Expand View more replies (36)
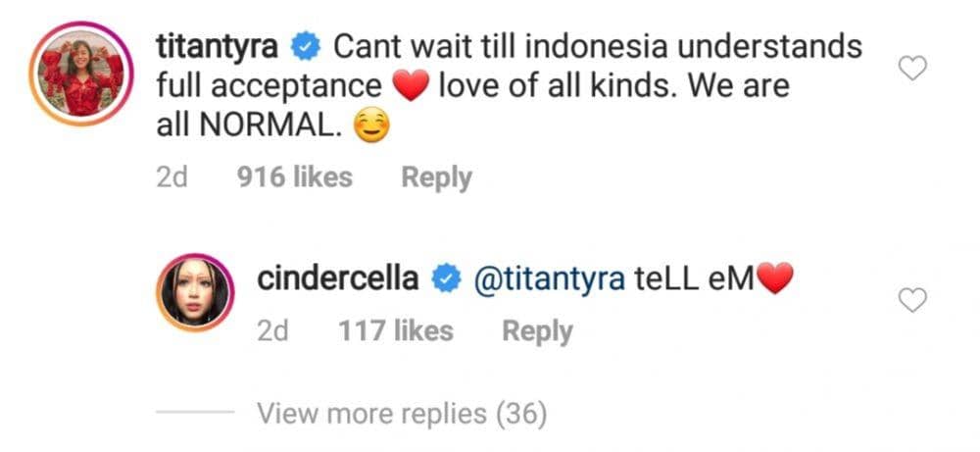Screen dimensions: 980x452 400,414
